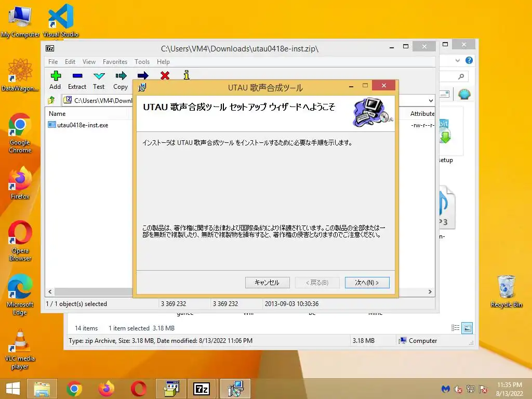Click the Add toolbar icon in 7-Zip
Image resolution: width=532 pixels, height=399 pixels.
pyautogui.click(x=55, y=80)
